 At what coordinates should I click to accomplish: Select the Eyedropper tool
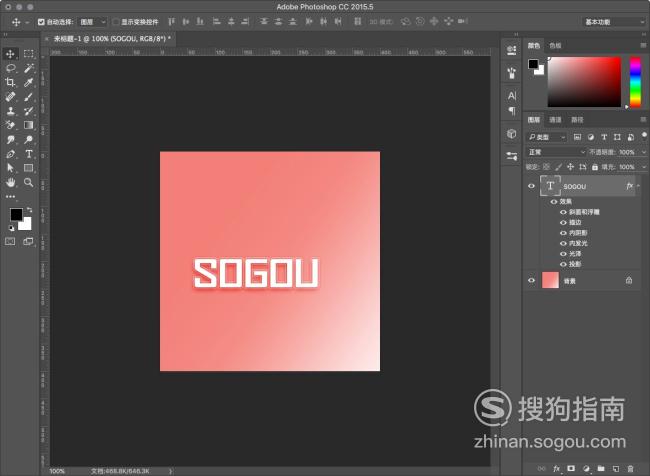point(28,83)
